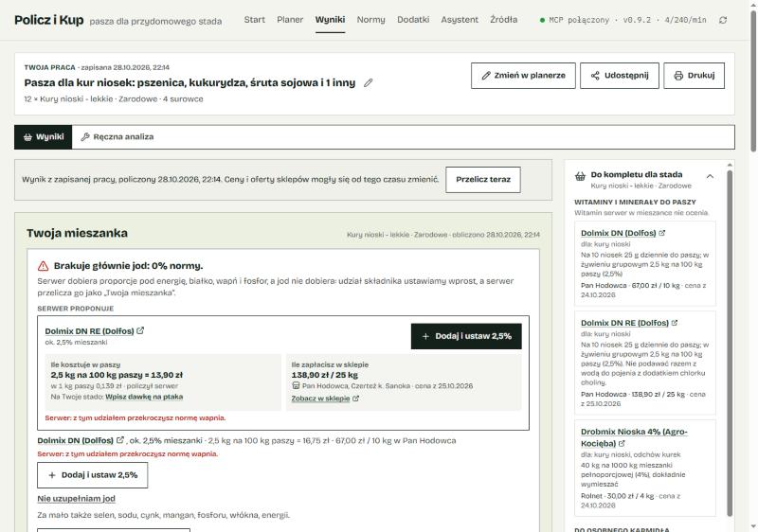Click dark Dodaj i ustaw 2,5% button
This screenshot has width=758, height=532.
click(x=466, y=336)
